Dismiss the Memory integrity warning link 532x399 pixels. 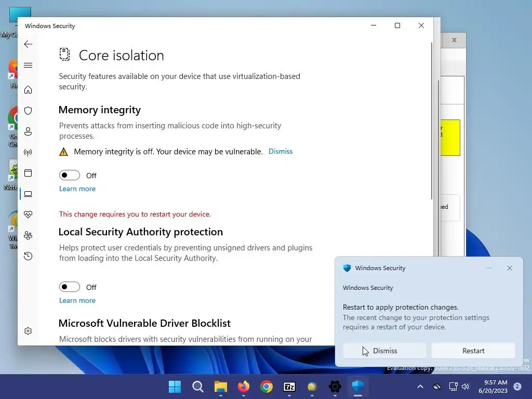(281, 151)
